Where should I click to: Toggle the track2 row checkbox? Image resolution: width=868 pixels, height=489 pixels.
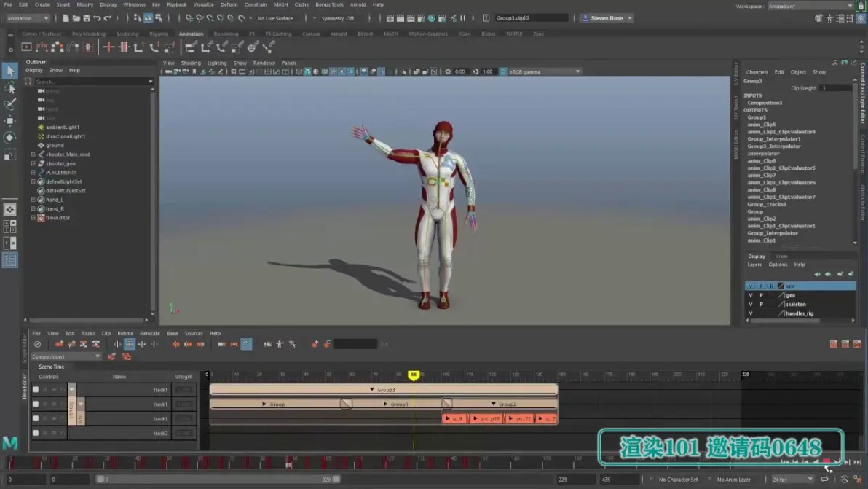pyautogui.click(x=36, y=433)
